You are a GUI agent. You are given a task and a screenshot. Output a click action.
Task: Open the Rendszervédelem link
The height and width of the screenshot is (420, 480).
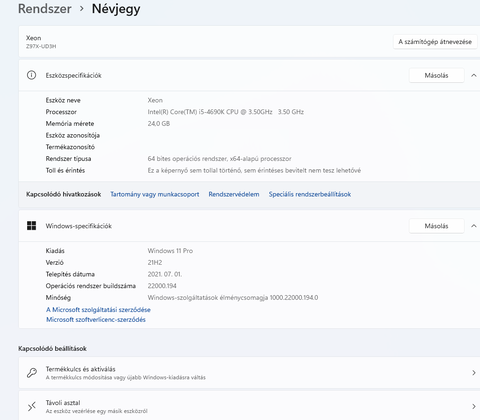pos(234,194)
